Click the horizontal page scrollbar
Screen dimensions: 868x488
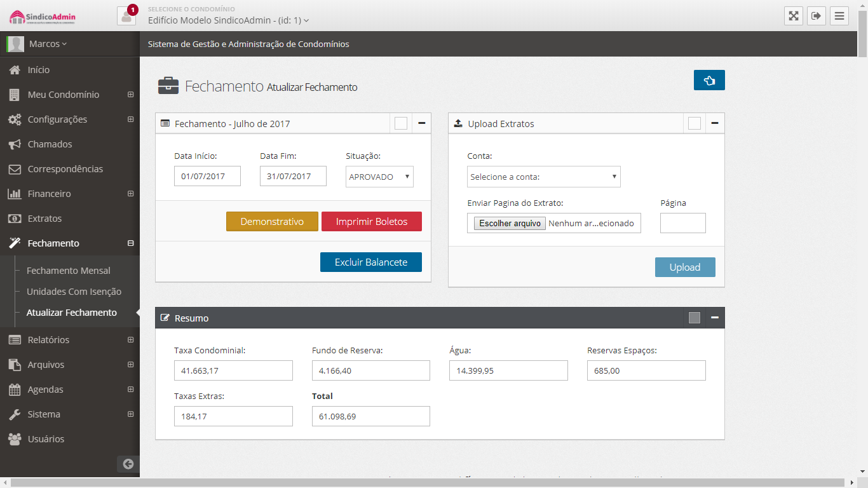(428, 483)
